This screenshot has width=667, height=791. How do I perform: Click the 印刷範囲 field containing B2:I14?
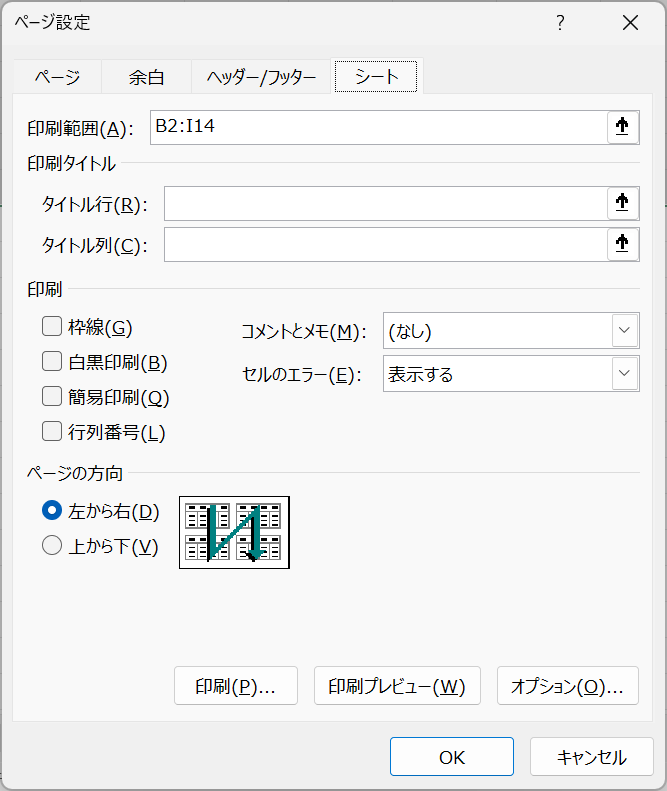[x=378, y=127]
